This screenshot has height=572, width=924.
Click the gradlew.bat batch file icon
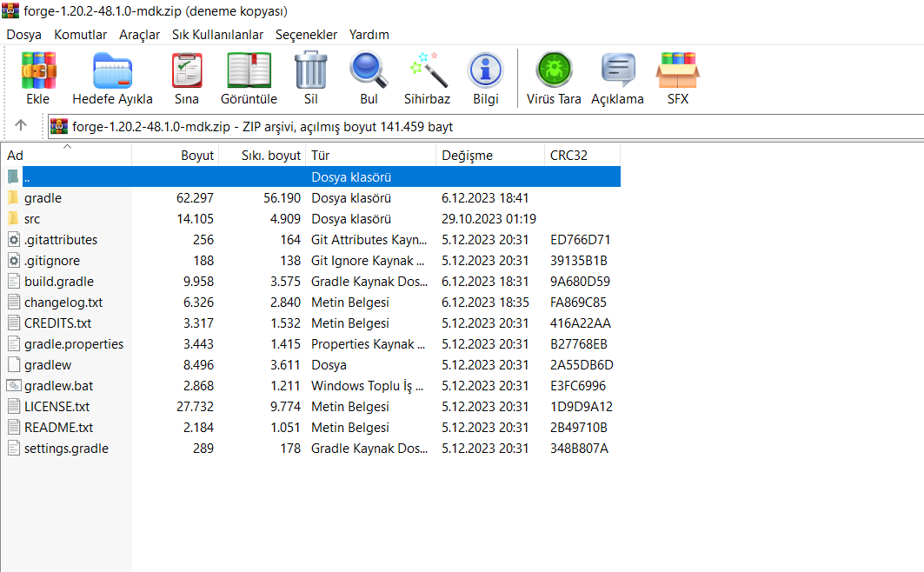click(14, 385)
